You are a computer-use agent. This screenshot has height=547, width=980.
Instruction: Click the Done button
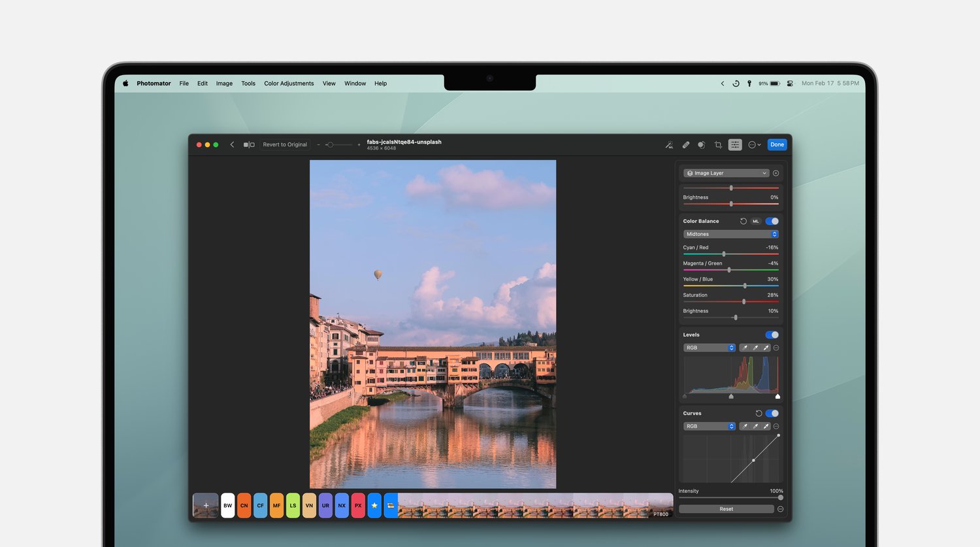coord(777,145)
